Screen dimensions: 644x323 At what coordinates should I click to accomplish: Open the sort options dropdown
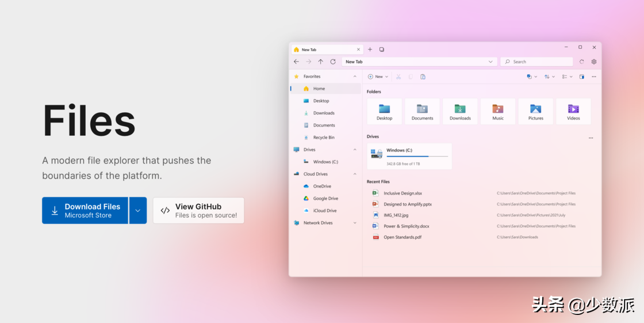550,77
